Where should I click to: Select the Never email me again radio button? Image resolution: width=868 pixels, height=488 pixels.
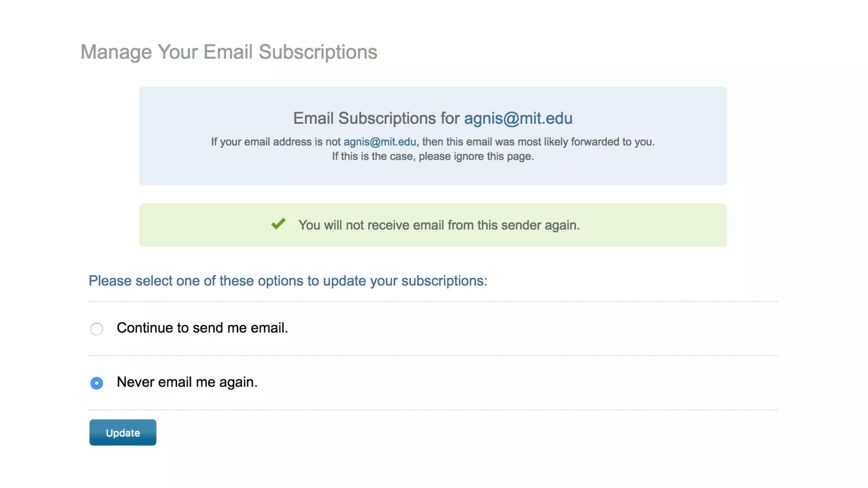click(x=97, y=383)
